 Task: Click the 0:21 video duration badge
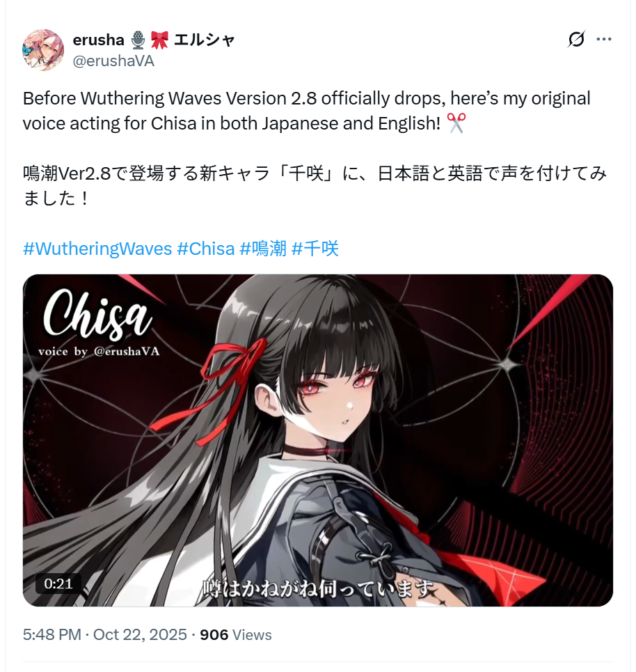tap(58, 584)
